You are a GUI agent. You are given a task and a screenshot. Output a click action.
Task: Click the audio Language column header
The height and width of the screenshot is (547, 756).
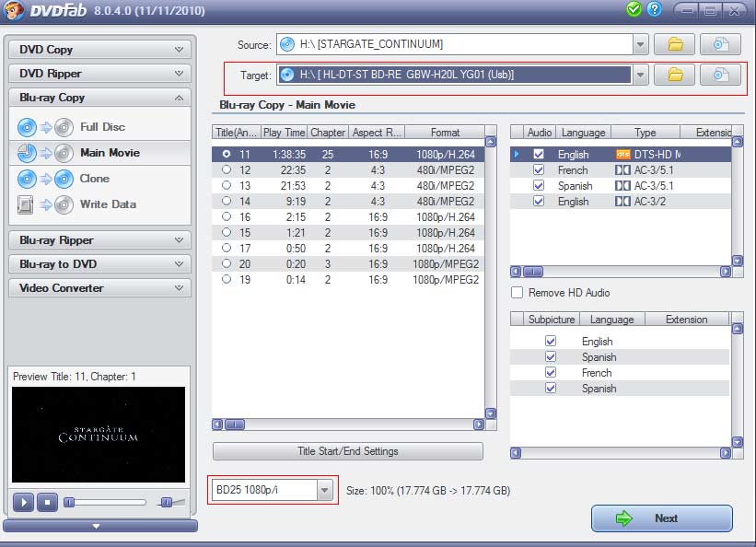point(584,133)
